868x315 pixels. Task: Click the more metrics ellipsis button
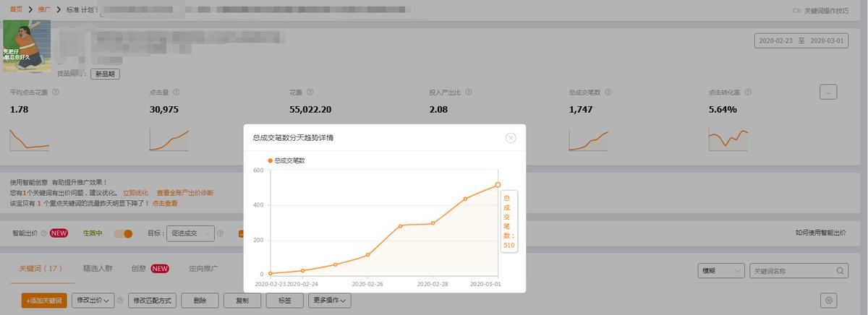pyautogui.click(x=829, y=92)
